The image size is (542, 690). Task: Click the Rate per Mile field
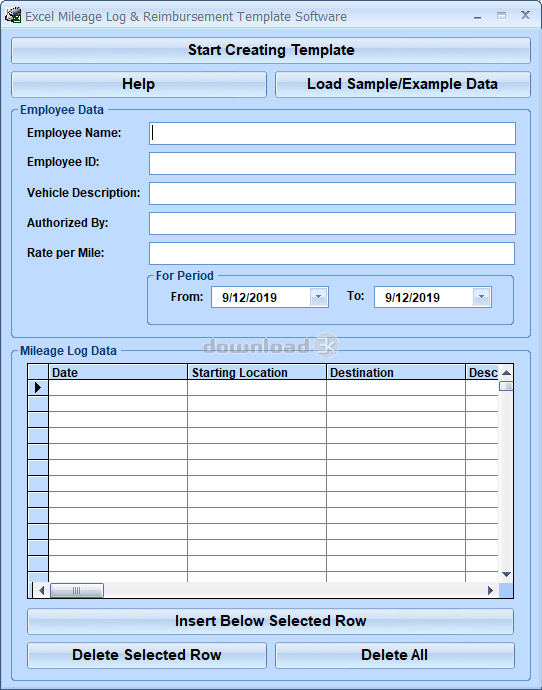click(332, 253)
